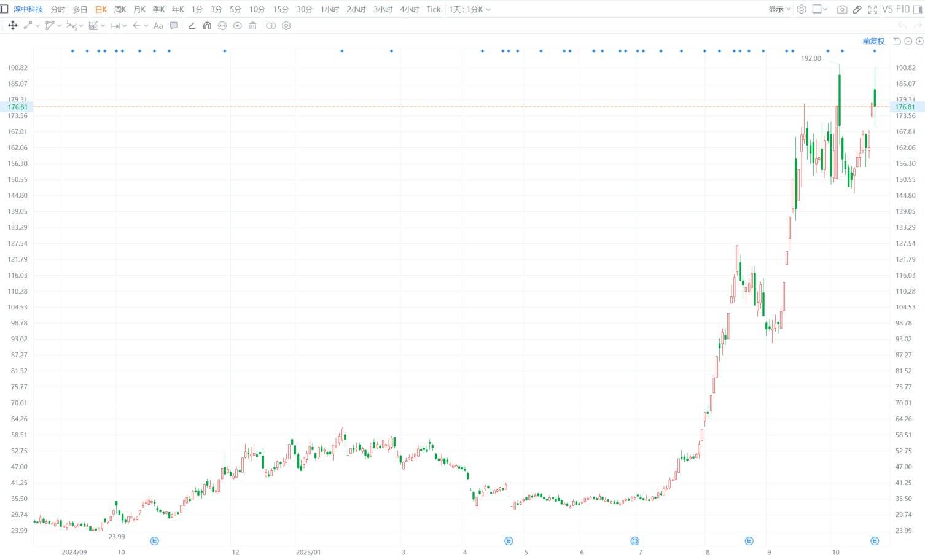Click the 淳中科技 stock name link
The width and height of the screenshot is (925, 560).
point(28,9)
